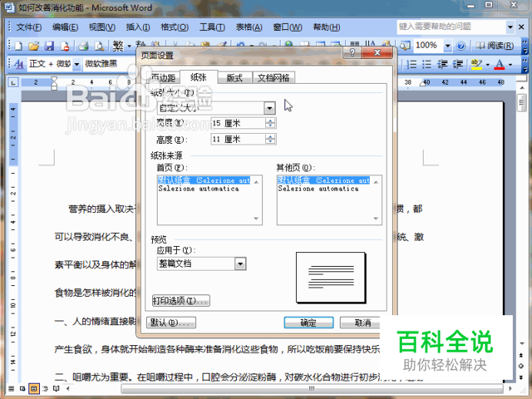Open Print Preview with the magnifier icon
The height and width of the screenshot is (399, 532).
point(99,45)
